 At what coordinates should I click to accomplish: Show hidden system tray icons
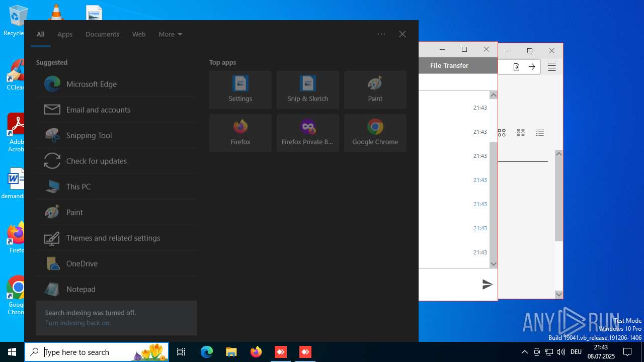(525, 352)
